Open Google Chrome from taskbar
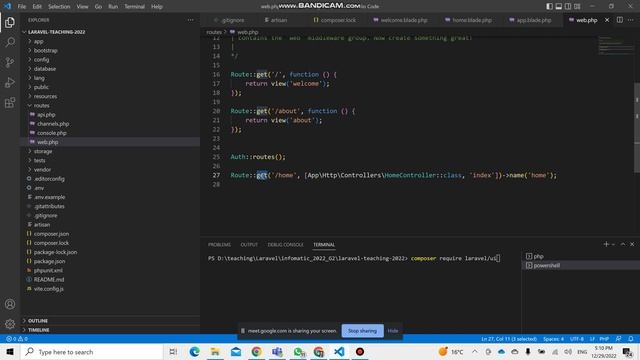This screenshot has height=360, width=640. pos(256,351)
